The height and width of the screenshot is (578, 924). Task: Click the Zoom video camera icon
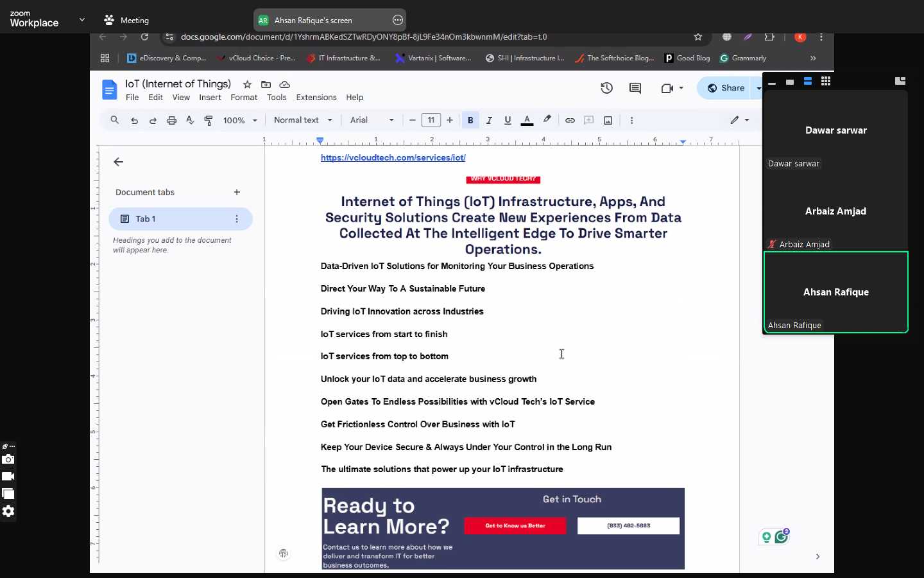[x=8, y=477]
